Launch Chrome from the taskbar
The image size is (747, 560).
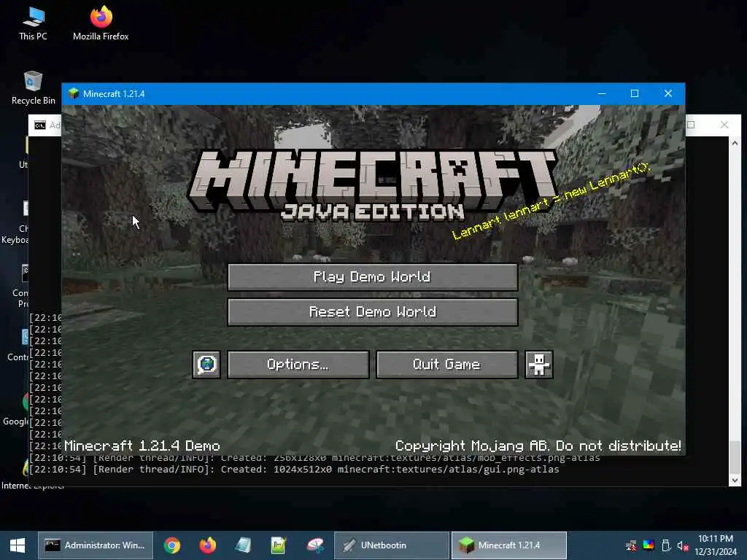[172, 545]
